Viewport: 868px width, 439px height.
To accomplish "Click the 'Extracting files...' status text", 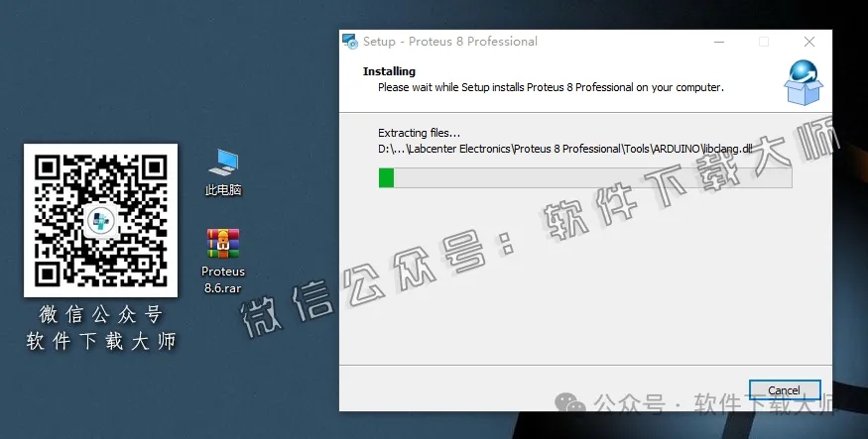I will tap(419, 133).
